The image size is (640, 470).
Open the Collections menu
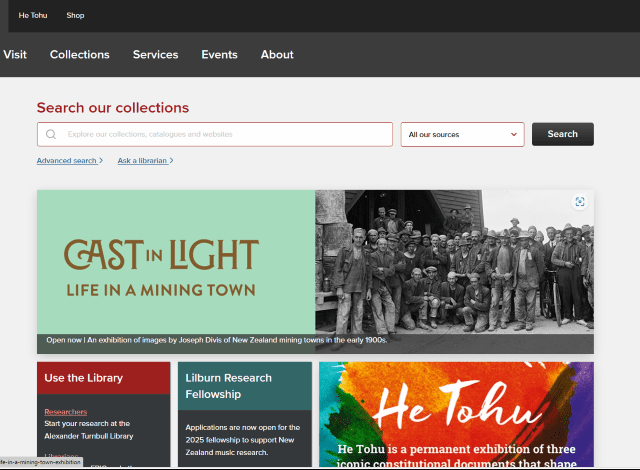click(x=80, y=54)
